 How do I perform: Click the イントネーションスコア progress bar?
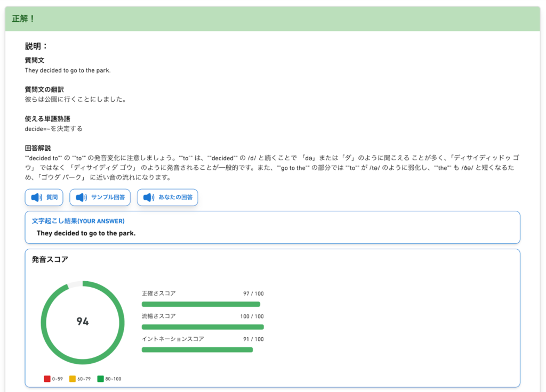[x=197, y=350]
